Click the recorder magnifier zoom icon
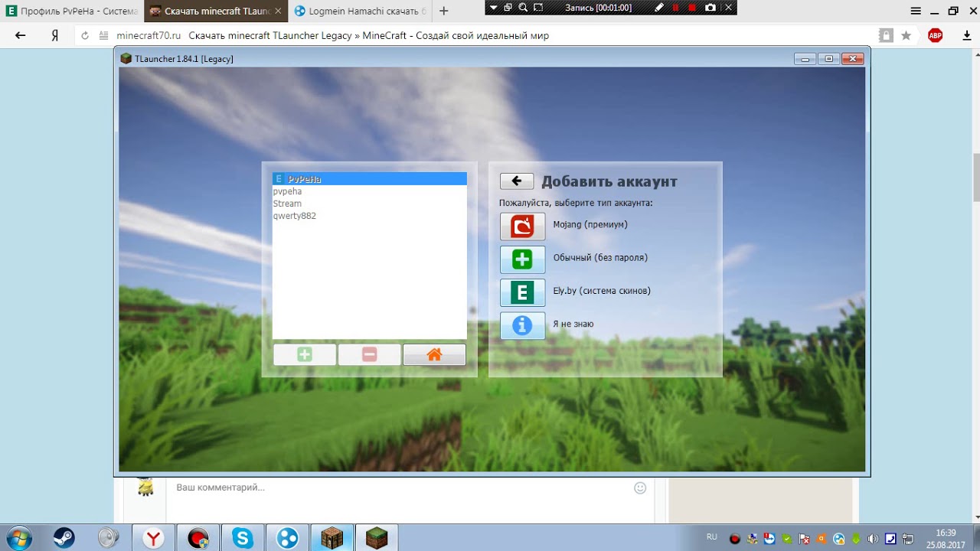The image size is (980, 551). point(523,7)
